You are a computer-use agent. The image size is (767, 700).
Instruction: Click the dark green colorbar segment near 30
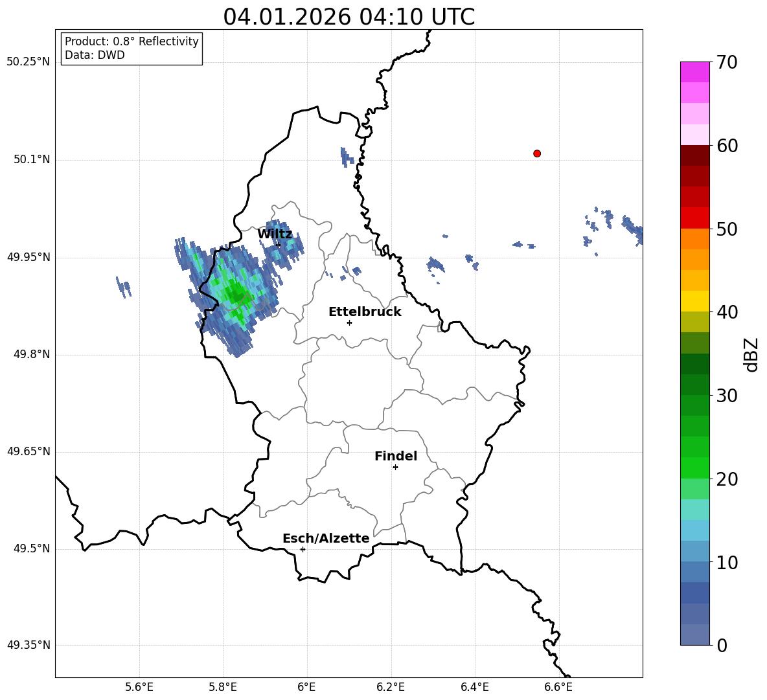(694, 385)
